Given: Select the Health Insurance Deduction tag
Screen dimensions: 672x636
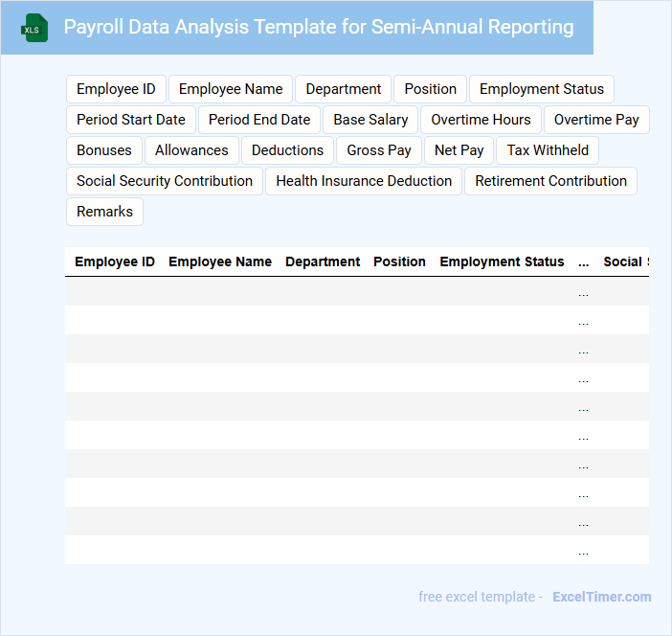Looking at the screenshot, I should pos(364,181).
